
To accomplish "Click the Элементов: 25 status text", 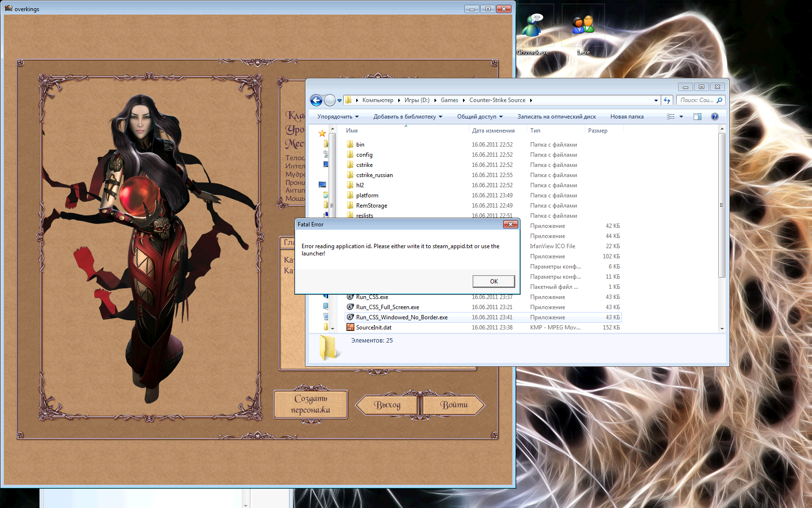I will point(372,341).
